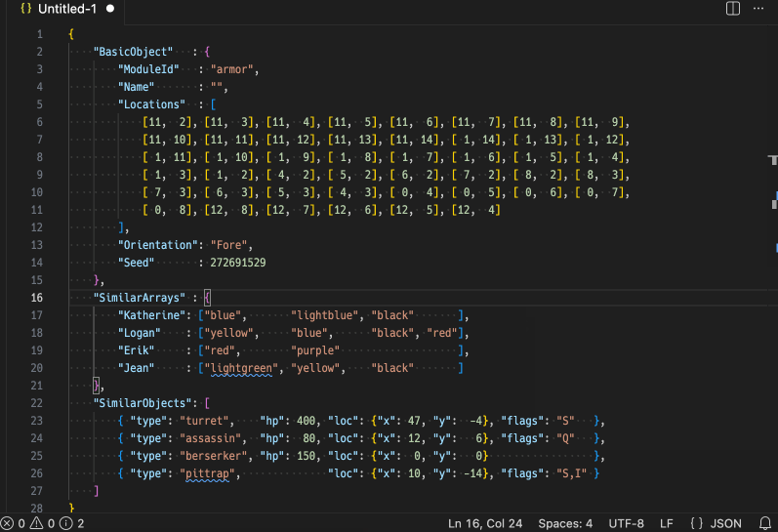Click the "SimilarObjects" key

click(x=143, y=403)
